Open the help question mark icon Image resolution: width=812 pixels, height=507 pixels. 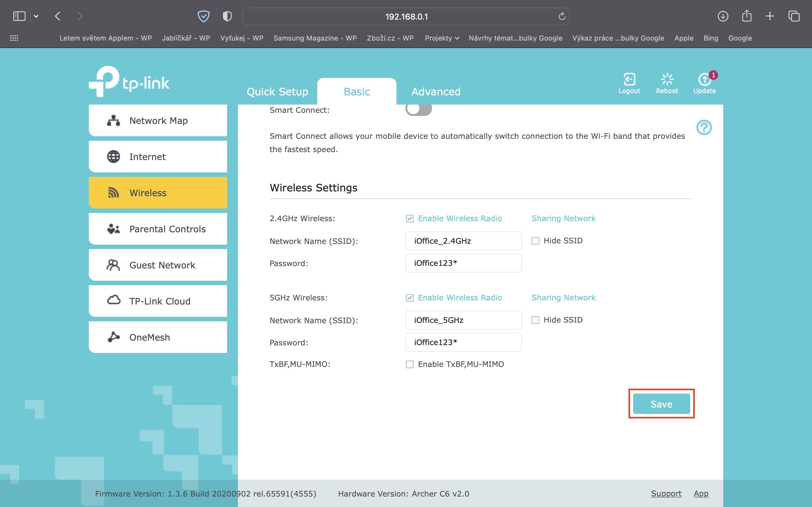pos(704,127)
